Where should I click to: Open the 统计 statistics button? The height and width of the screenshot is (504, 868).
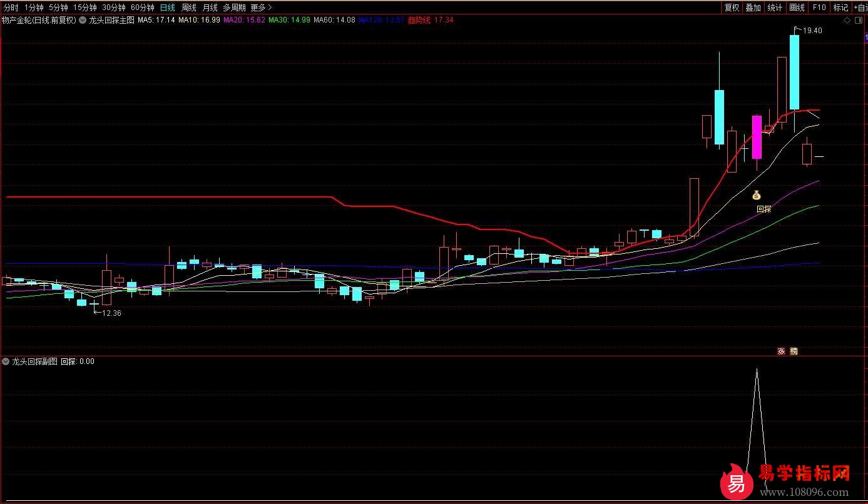point(775,8)
